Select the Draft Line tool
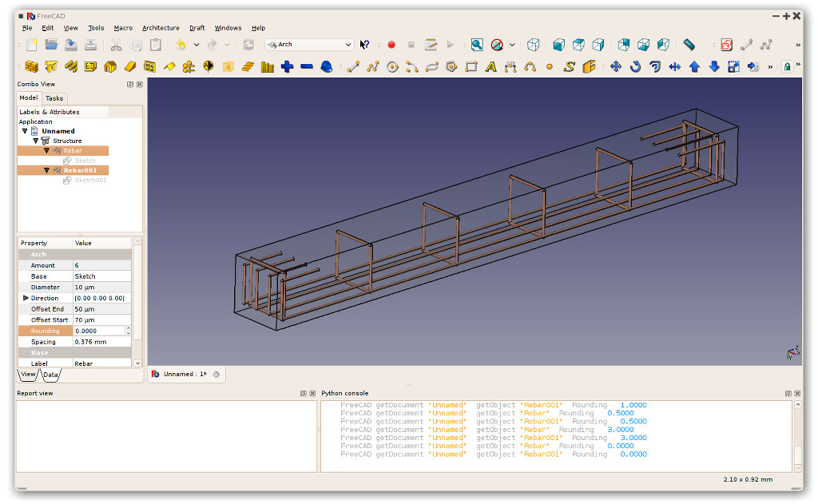Viewport: 818px width, 504px height. (353, 67)
